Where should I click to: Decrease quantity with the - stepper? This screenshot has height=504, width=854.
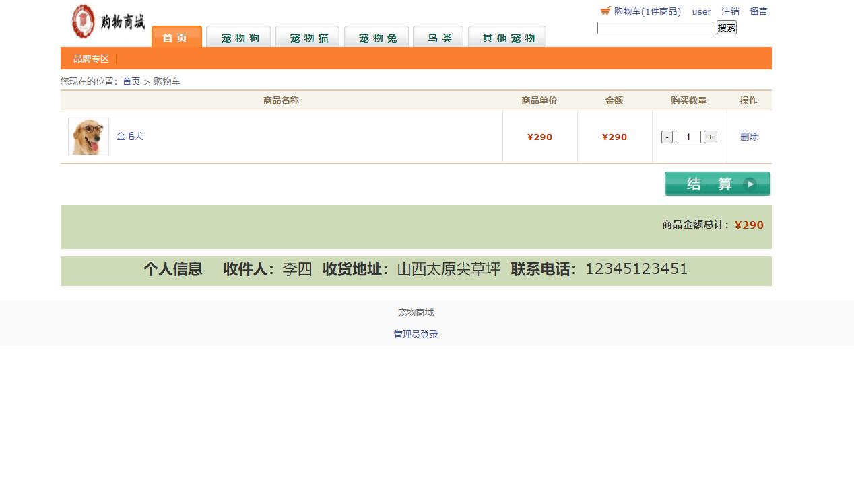(x=667, y=137)
